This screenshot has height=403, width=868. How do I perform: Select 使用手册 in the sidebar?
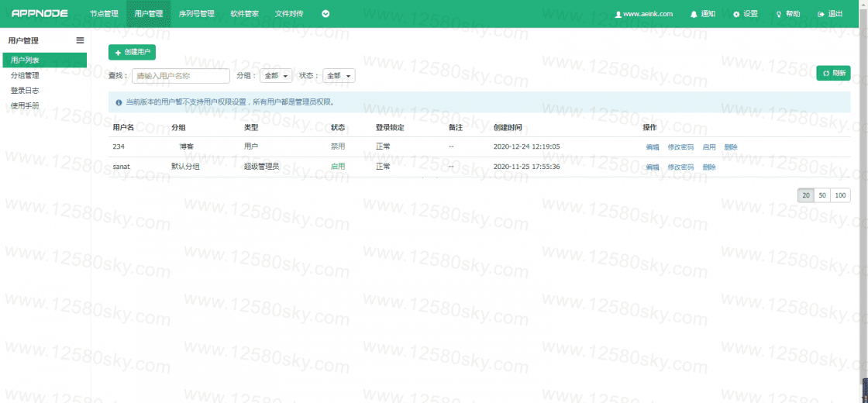tap(25, 105)
